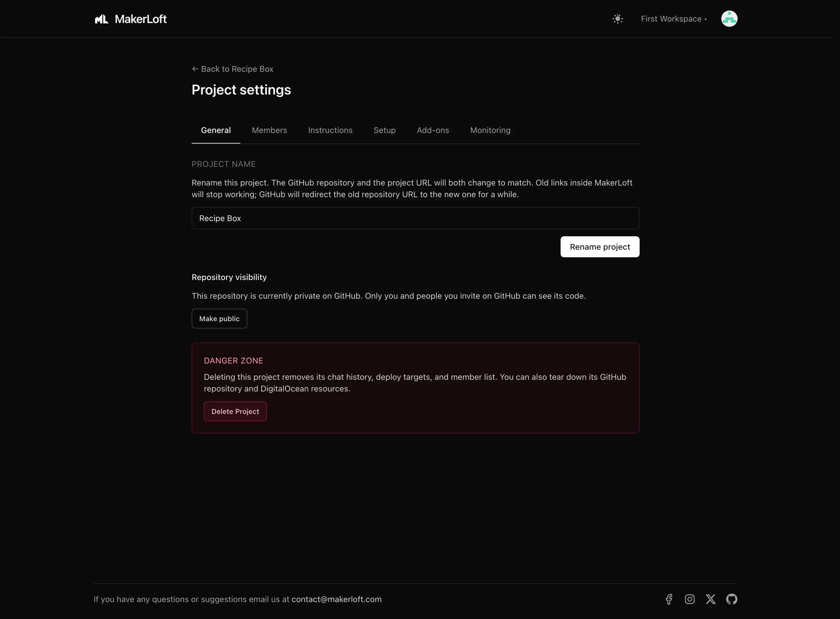840x619 pixels.
Task: Open the Facebook icon in footer
Action: (669, 599)
